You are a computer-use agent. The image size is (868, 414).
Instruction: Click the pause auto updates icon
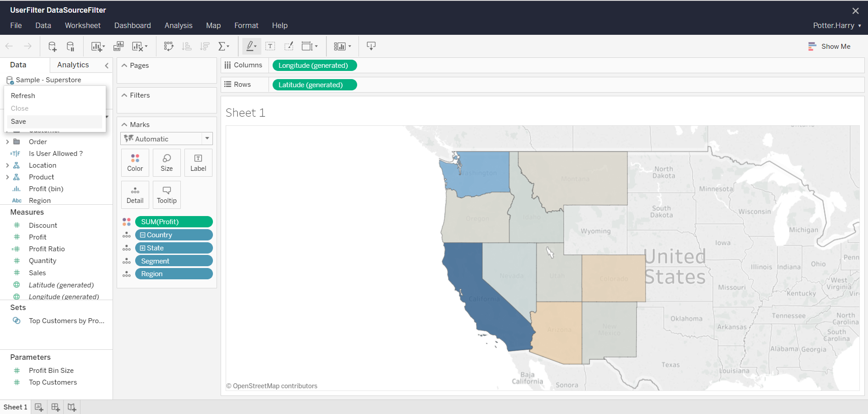pos(71,46)
